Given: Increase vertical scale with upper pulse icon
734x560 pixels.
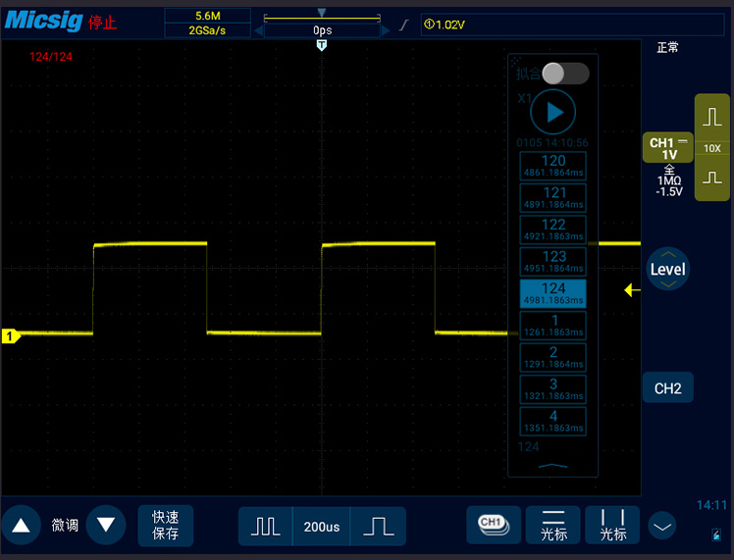Looking at the screenshot, I should point(712,117).
